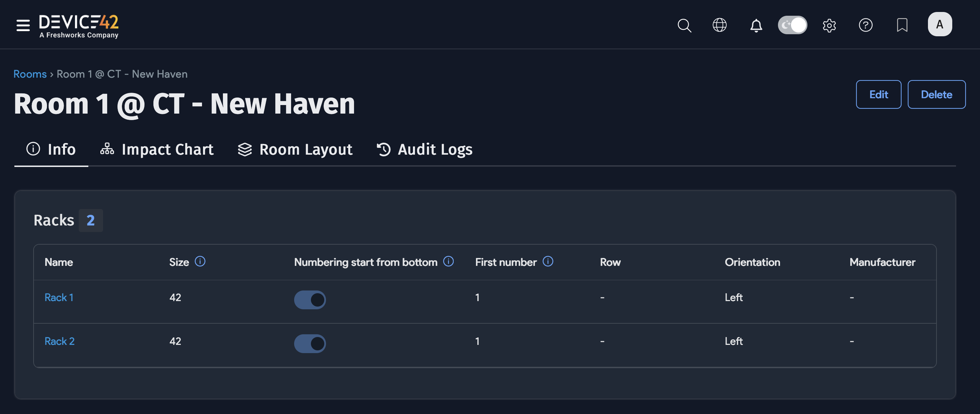Image resolution: width=980 pixels, height=414 pixels.
Task: Open the Audit Logs tab
Action: coord(425,150)
